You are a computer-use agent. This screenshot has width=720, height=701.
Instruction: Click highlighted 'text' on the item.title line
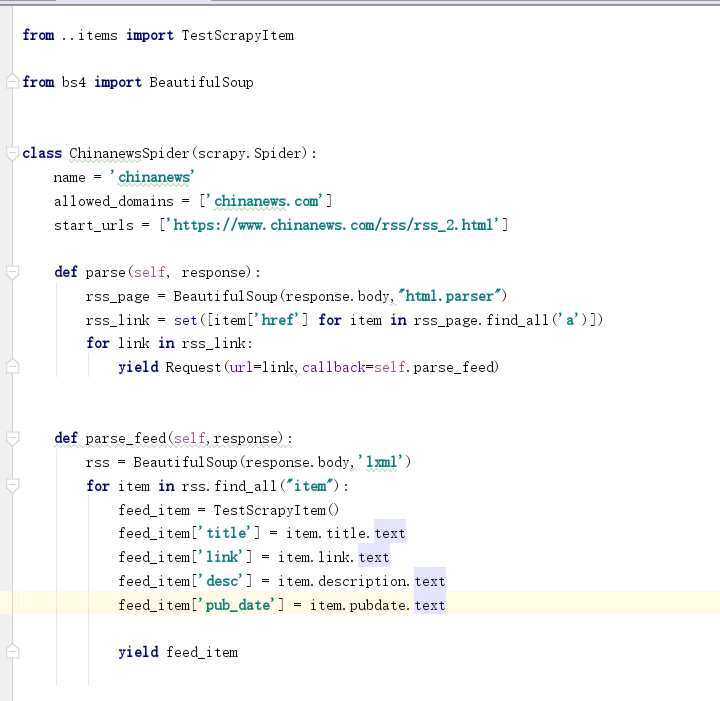390,533
